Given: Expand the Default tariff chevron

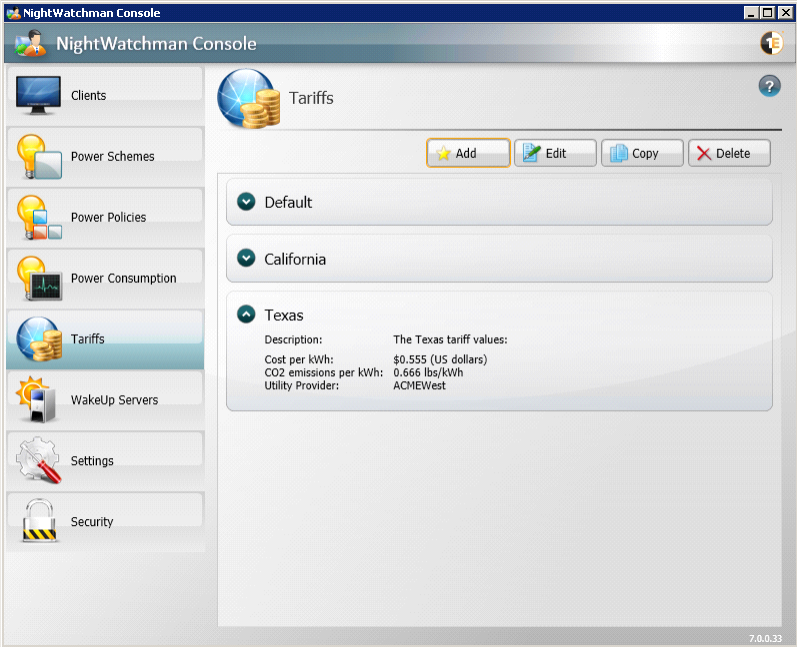Looking at the screenshot, I should 246,202.
